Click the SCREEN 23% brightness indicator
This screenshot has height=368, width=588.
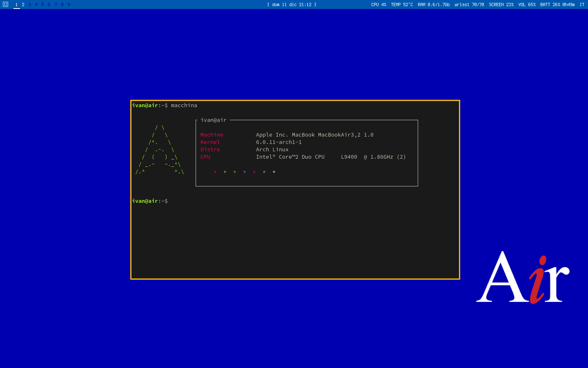501,4
